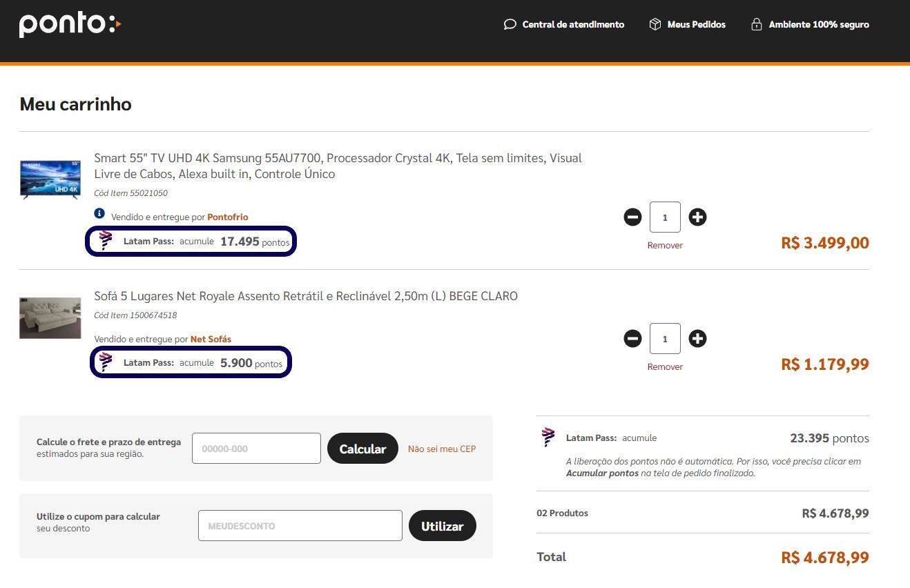Open Meus Pedidos in the header
This screenshot has height=588, width=910.
696,25
